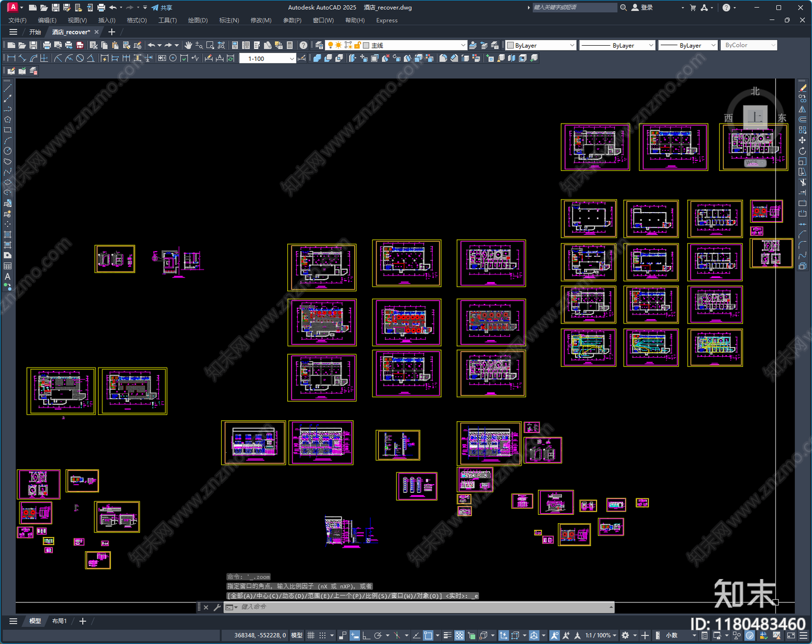This screenshot has width=812, height=644.
Task: Select the Multiline Text tool
Action: pyautogui.click(x=8, y=277)
